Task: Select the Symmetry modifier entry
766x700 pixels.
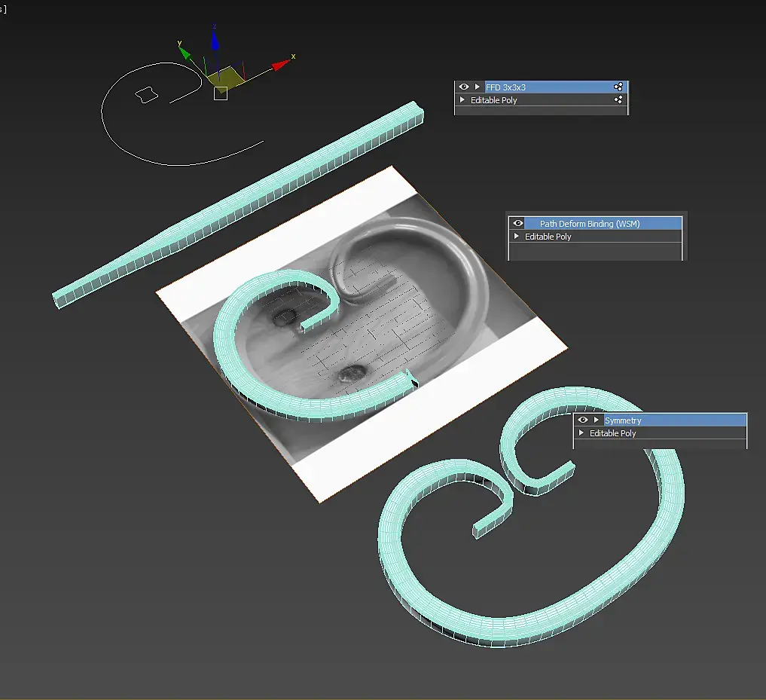Action: pyautogui.click(x=675, y=420)
